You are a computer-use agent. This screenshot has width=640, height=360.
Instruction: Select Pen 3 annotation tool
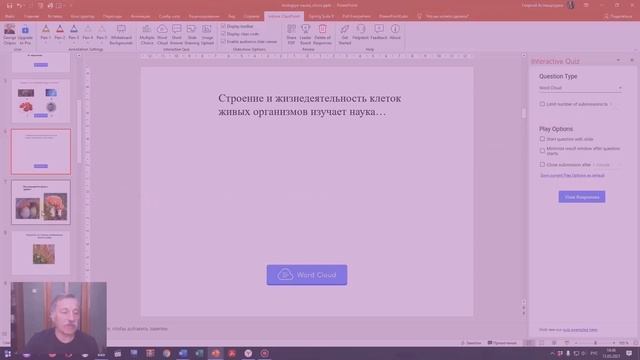[x=74, y=32]
